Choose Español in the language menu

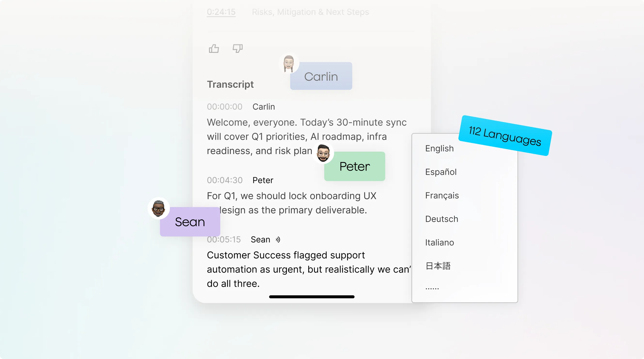point(441,172)
